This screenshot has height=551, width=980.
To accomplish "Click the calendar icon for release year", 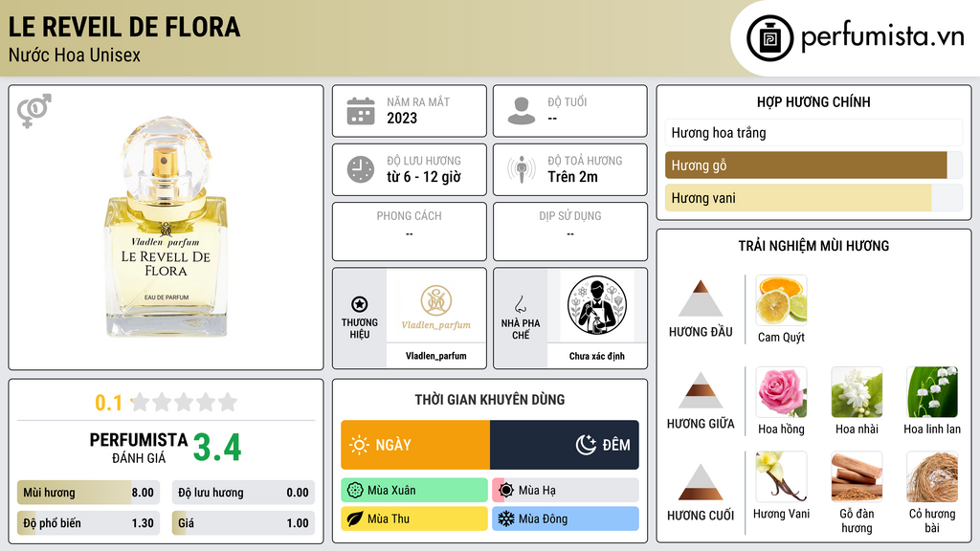I will (361, 111).
